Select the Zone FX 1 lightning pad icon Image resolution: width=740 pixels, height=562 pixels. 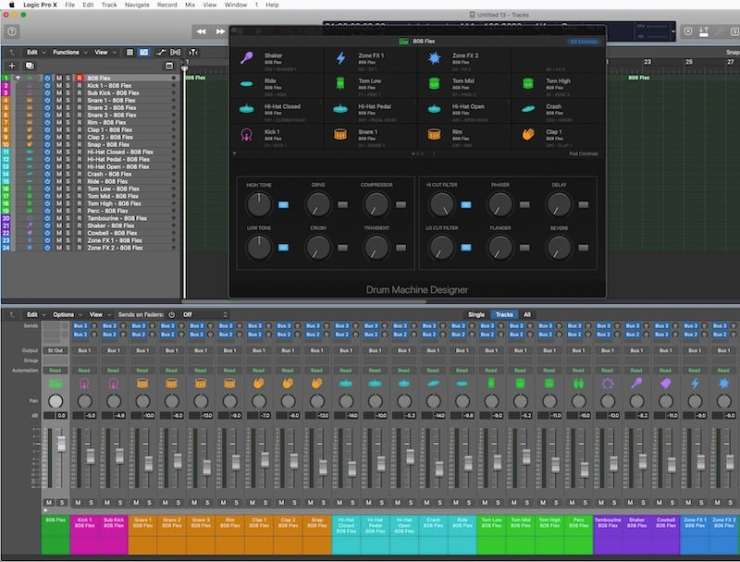[x=340, y=58]
